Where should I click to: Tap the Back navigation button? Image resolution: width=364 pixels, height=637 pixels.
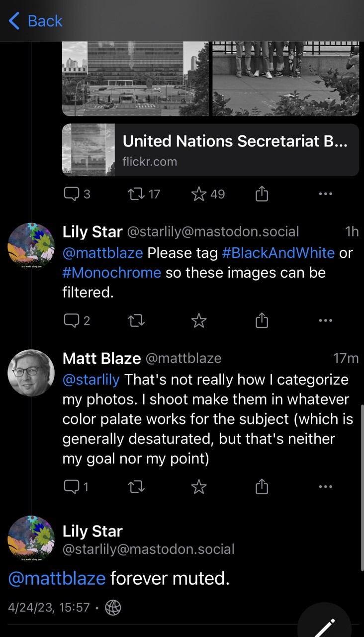(x=36, y=21)
